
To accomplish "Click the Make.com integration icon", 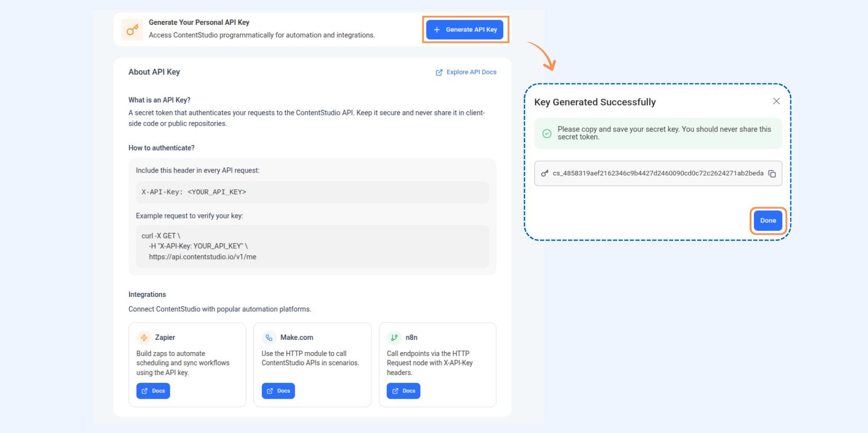I will point(269,338).
